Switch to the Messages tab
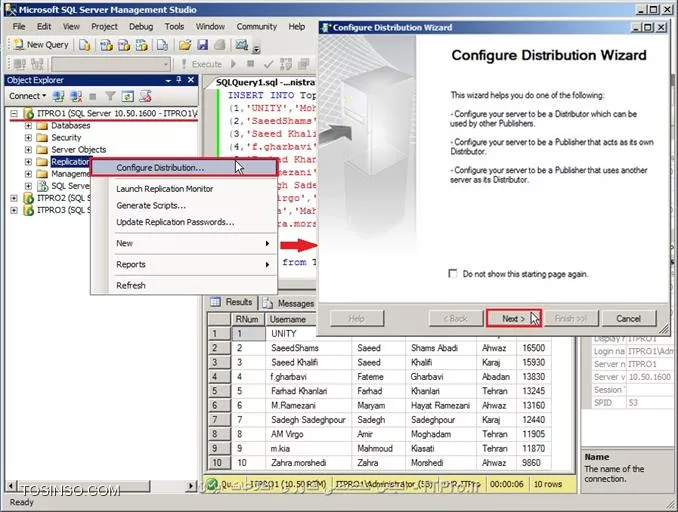The width and height of the screenshot is (678, 512). pos(289,303)
